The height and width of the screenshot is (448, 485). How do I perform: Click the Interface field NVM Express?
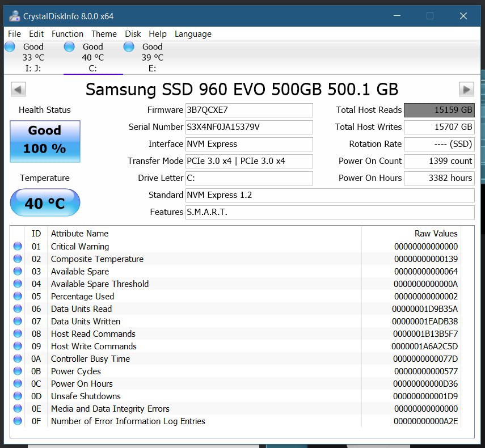pos(249,144)
